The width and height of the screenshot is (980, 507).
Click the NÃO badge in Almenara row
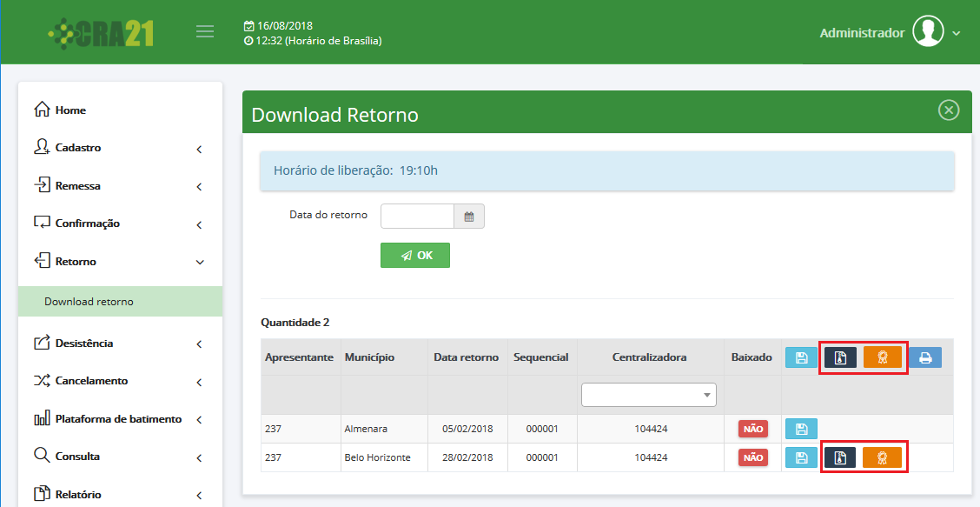(753, 429)
